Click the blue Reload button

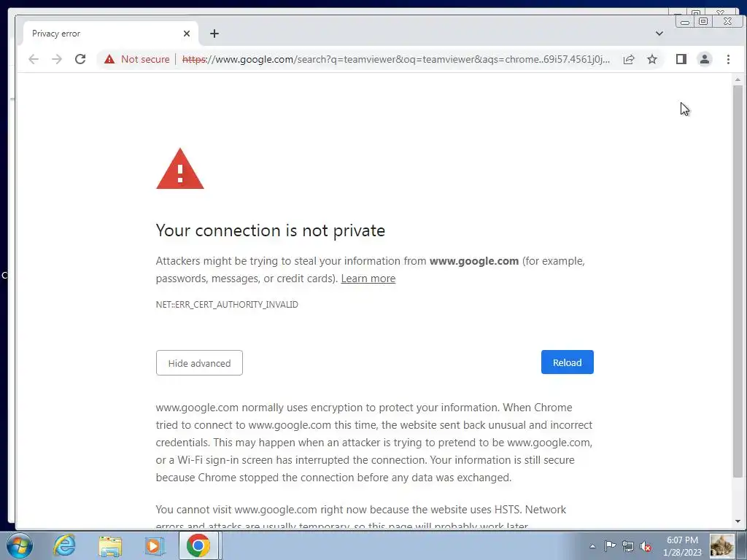pos(568,362)
